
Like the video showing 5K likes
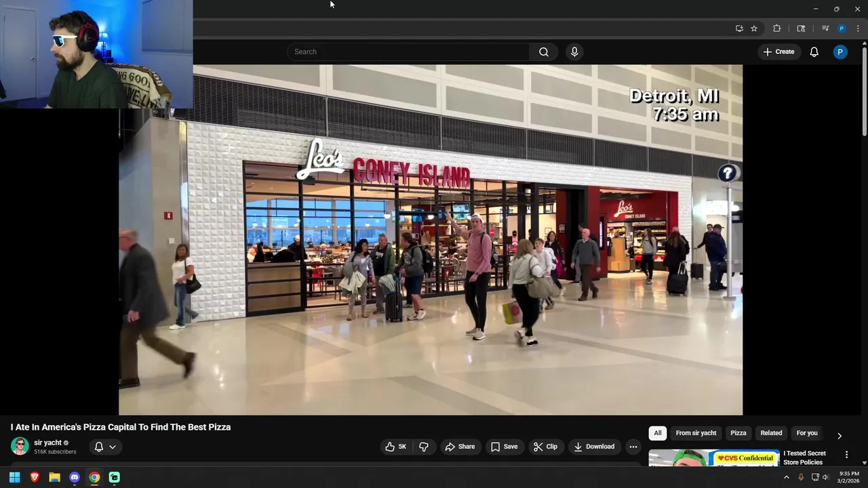pos(396,447)
